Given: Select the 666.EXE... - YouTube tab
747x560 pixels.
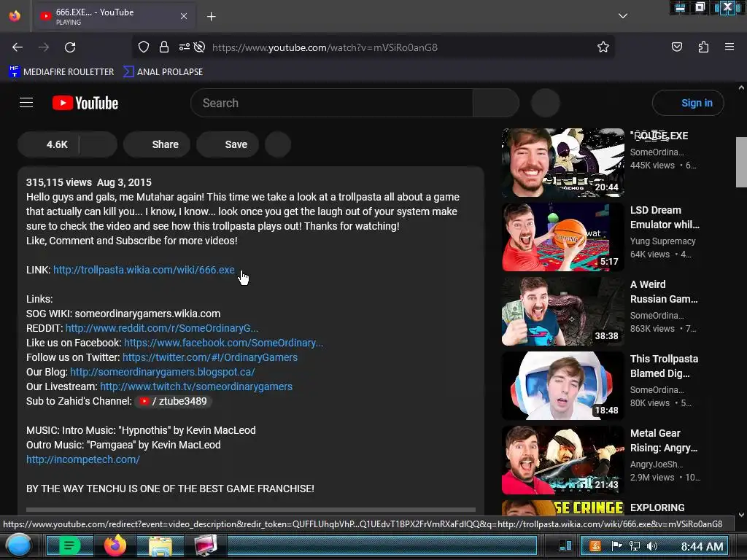Looking at the screenshot, I should click(114, 16).
